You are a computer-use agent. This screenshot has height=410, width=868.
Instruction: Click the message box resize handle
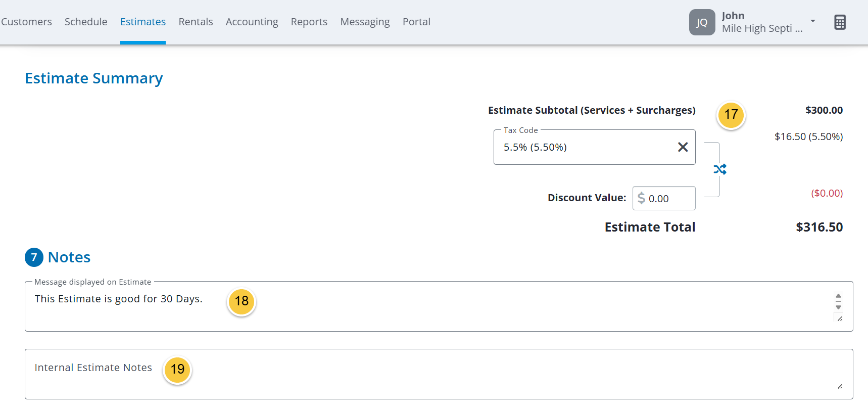840,318
